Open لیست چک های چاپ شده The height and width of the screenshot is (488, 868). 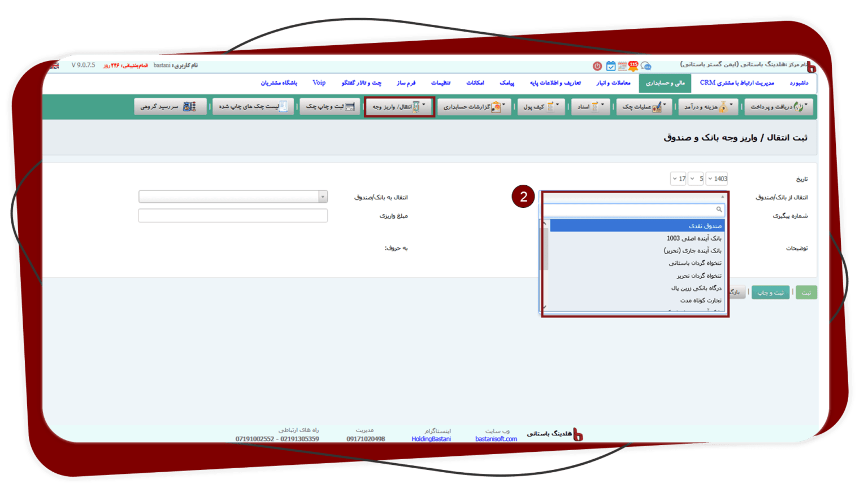pyautogui.click(x=253, y=107)
